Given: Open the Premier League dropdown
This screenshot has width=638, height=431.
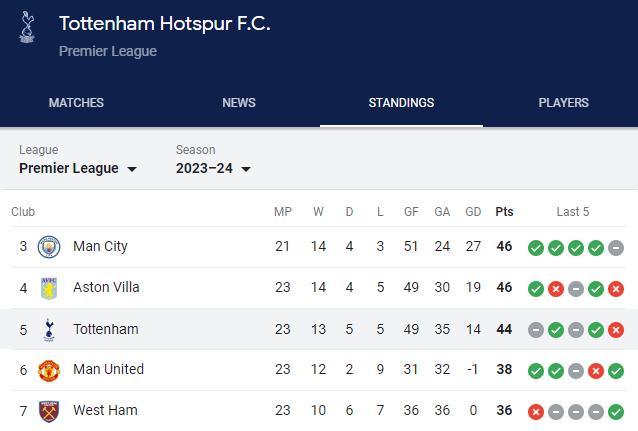Looking at the screenshot, I should [x=78, y=168].
